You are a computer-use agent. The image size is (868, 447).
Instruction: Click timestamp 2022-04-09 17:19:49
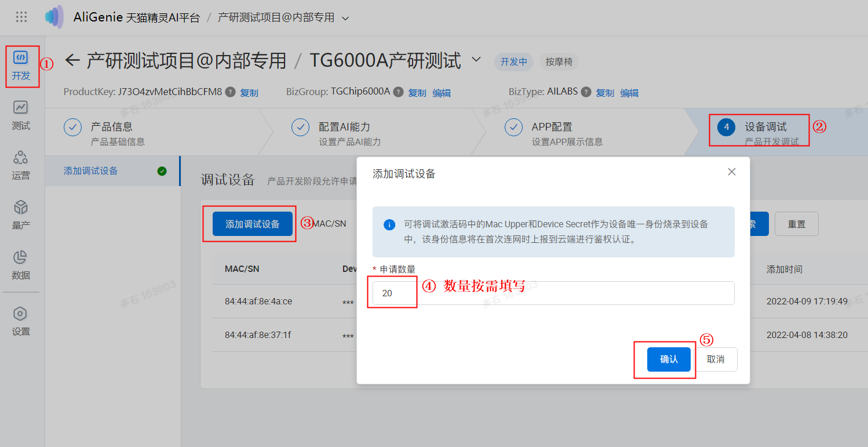click(807, 301)
